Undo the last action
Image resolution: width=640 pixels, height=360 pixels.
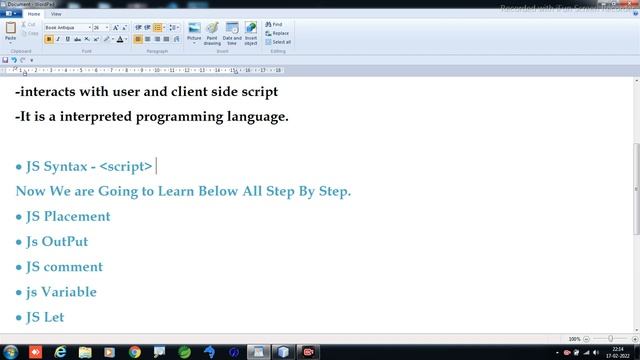14,60
